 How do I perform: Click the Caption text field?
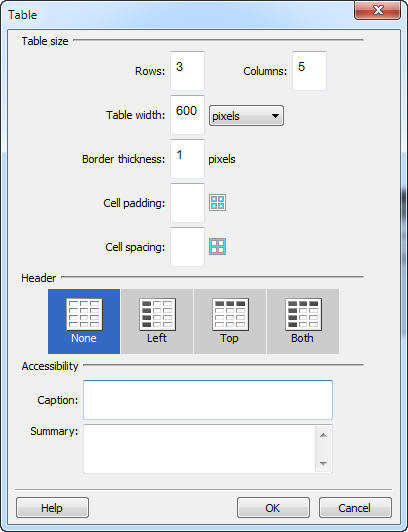(x=208, y=400)
